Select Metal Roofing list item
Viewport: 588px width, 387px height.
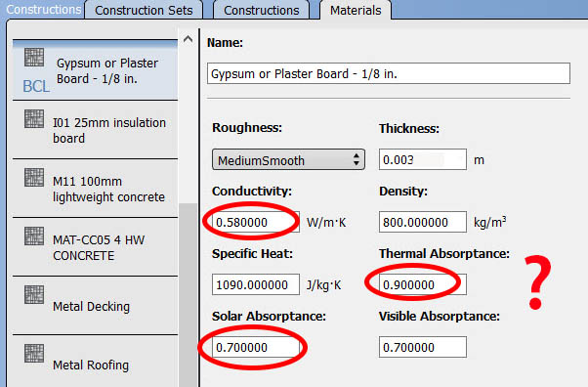pyautogui.click(x=96, y=361)
